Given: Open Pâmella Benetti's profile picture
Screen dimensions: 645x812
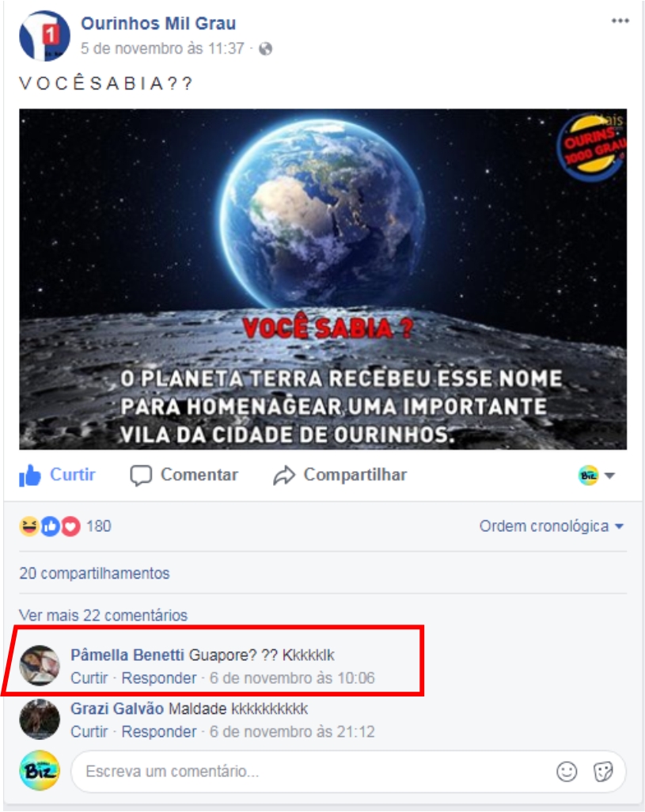Looking at the screenshot, I should click(40, 666).
